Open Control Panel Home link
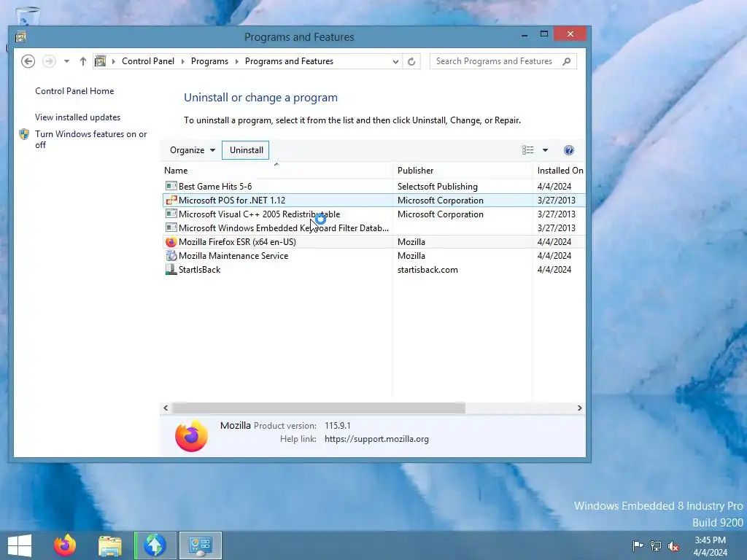 [x=74, y=91]
